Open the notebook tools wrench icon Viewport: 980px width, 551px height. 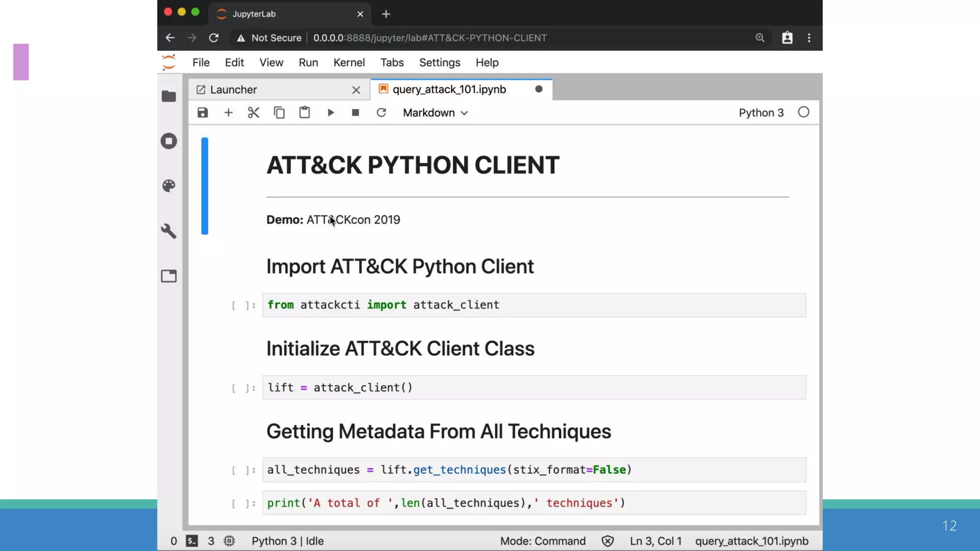168,231
